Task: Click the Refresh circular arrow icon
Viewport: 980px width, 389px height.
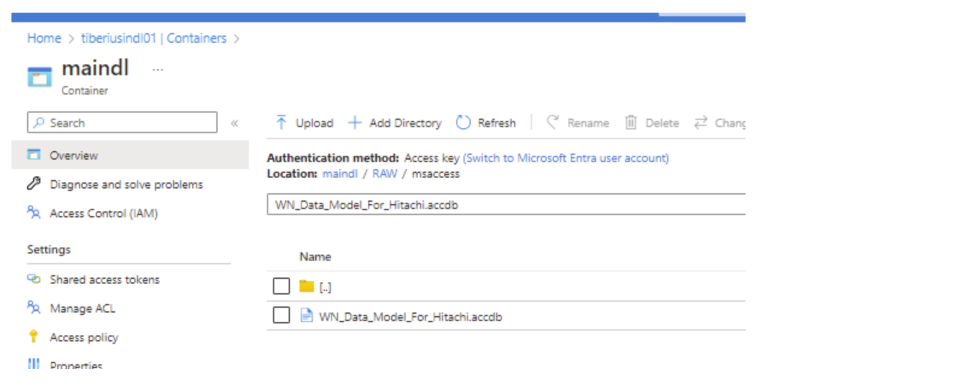Action: click(x=463, y=123)
